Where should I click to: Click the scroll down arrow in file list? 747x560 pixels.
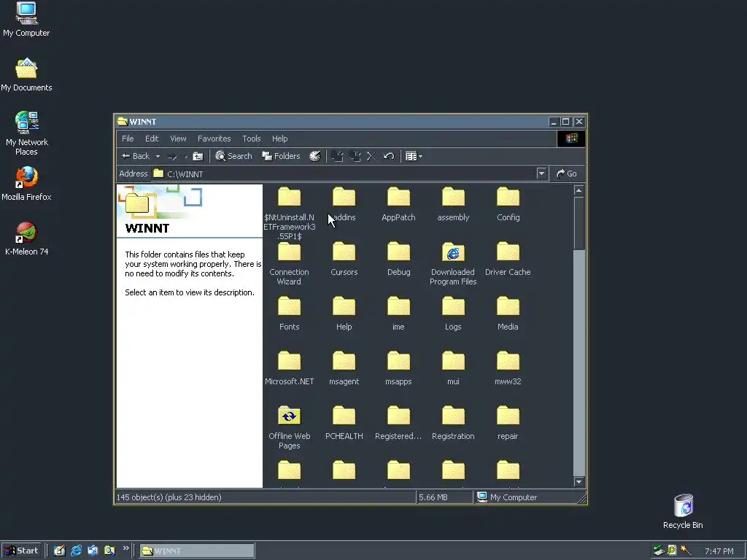pyautogui.click(x=578, y=482)
